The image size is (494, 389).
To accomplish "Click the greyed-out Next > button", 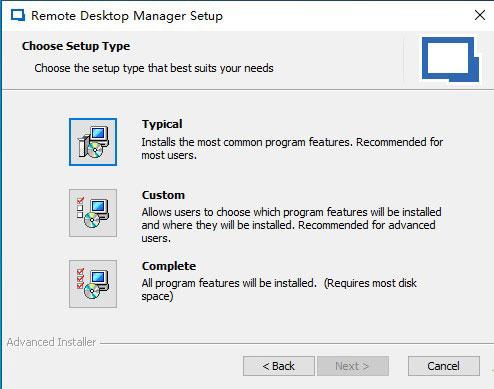I will click(x=353, y=366).
